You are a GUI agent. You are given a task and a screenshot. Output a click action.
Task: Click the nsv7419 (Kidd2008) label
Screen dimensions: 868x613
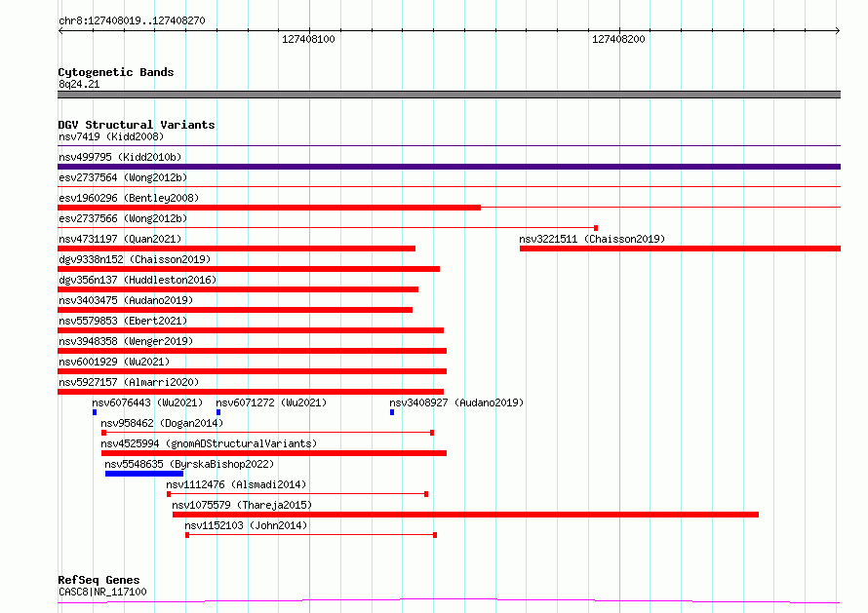111,136
